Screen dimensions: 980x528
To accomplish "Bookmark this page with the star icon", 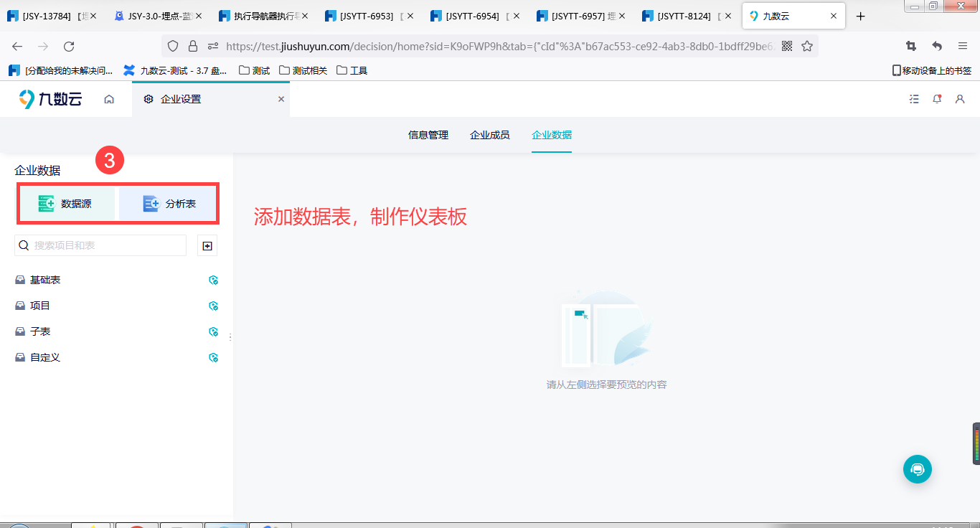I will (807, 46).
